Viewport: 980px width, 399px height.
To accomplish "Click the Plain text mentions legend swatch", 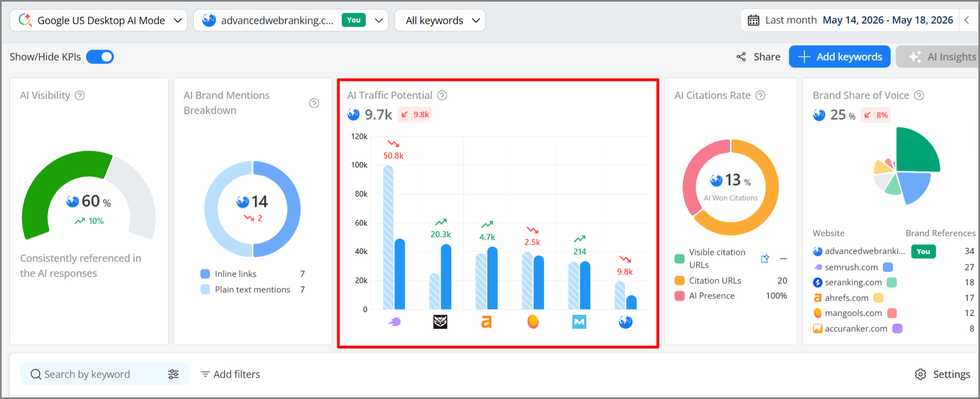I will 205,290.
